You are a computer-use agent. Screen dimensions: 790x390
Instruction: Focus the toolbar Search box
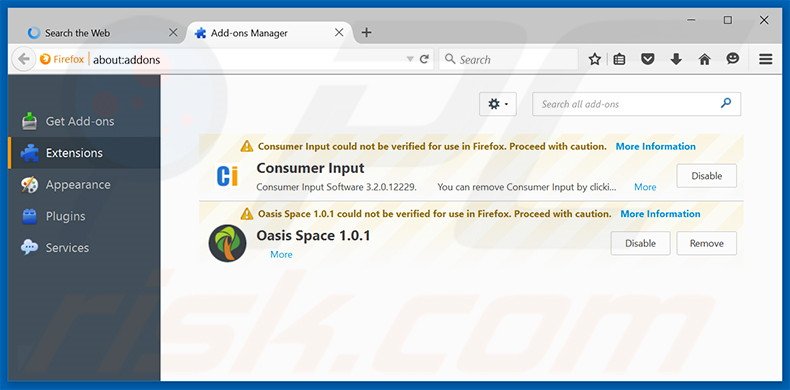(508, 59)
